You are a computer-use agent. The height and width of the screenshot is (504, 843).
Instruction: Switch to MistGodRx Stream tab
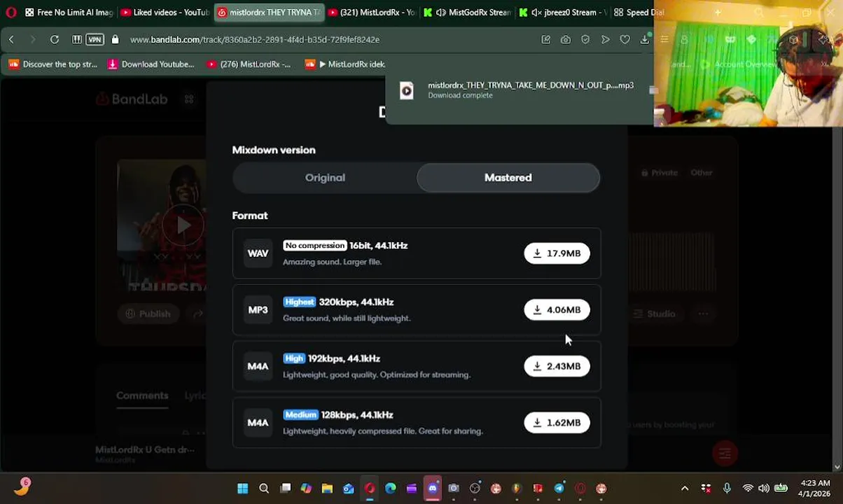(x=468, y=13)
